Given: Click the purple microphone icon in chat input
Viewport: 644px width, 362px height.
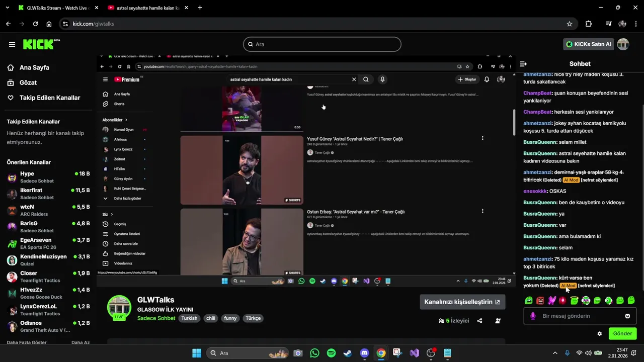Looking at the screenshot, I should pyautogui.click(x=533, y=316).
